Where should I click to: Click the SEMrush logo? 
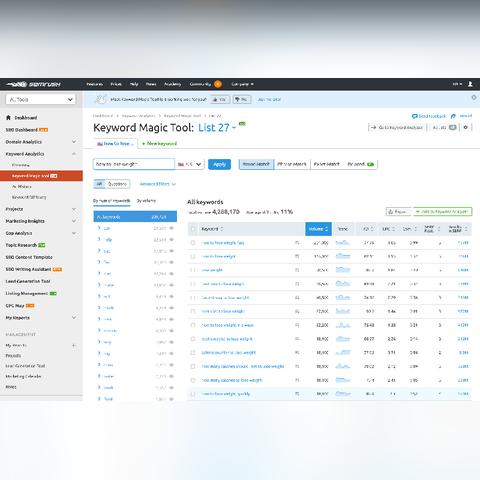point(34,84)
